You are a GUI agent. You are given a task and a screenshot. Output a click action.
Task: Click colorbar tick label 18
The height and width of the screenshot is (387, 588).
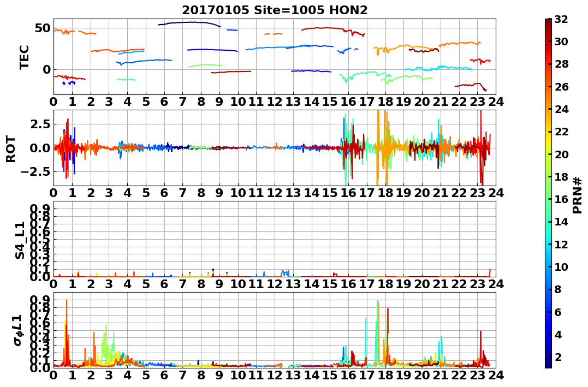tap(561, 177)
